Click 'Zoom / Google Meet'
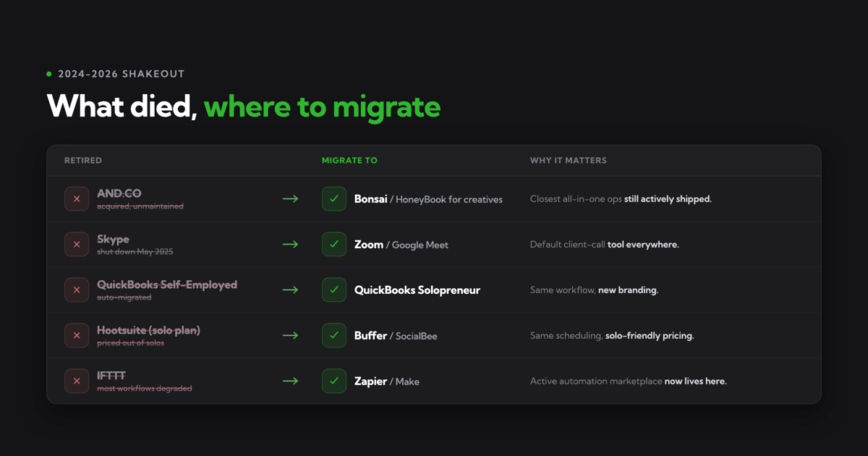Screen dimensions: 868x456 pos(401,245)
